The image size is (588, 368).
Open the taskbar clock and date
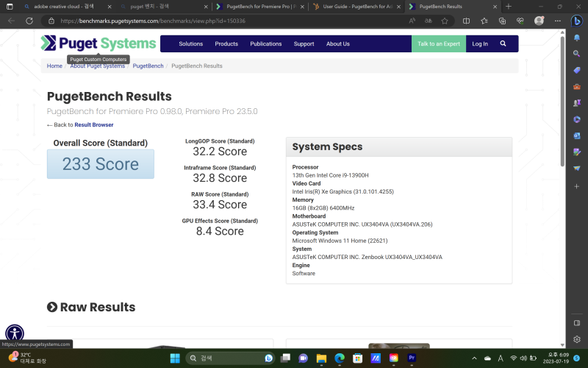556,358
